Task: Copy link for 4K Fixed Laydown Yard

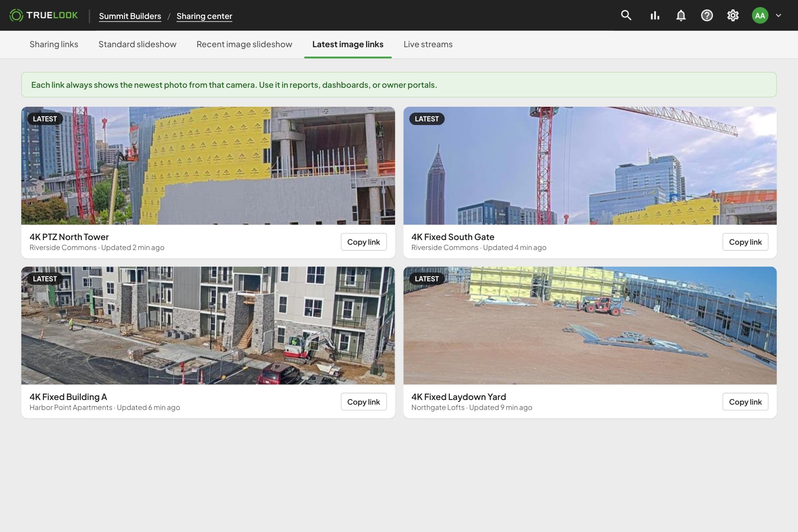Action: (x=745, y=402)
